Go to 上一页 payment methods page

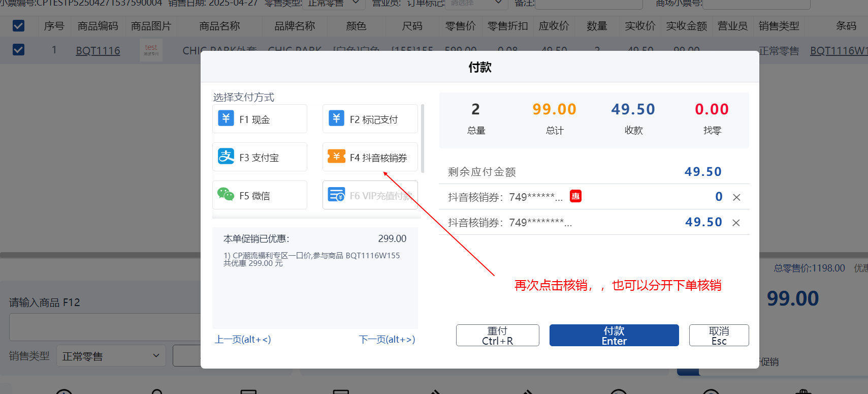click(x=243, y=340)
